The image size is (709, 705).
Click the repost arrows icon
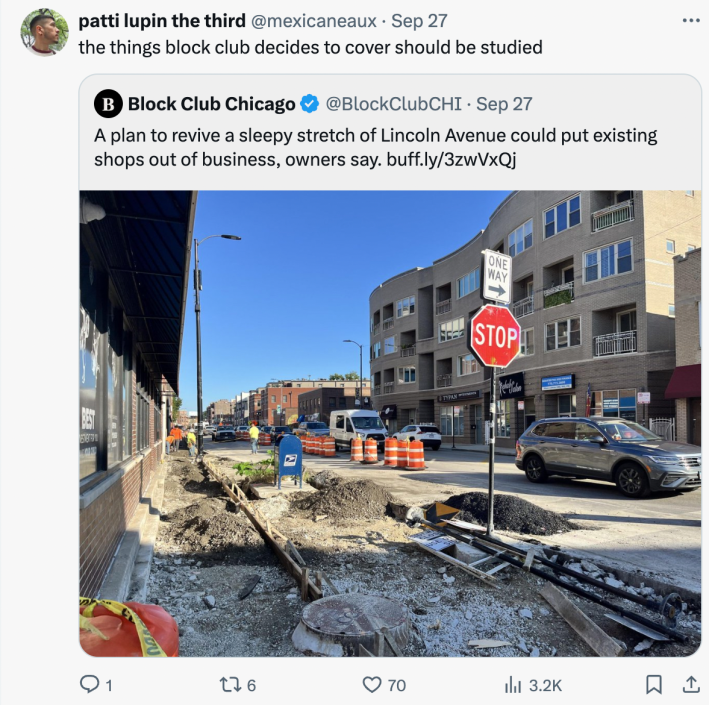230,684
